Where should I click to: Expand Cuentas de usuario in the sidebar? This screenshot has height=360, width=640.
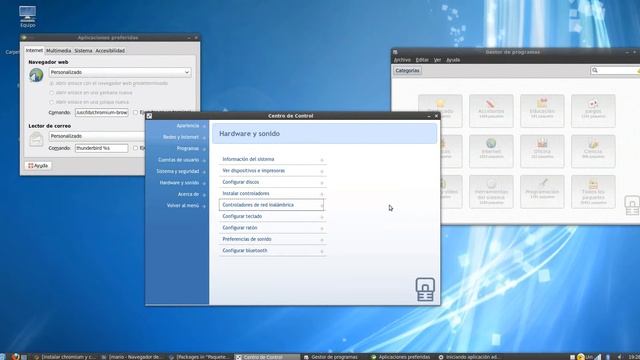[182, 160]
